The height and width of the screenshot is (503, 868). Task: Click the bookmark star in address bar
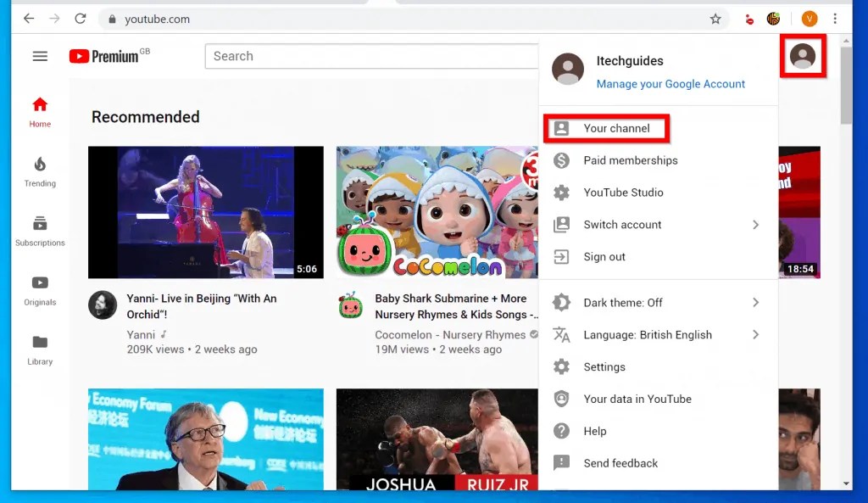715,18
